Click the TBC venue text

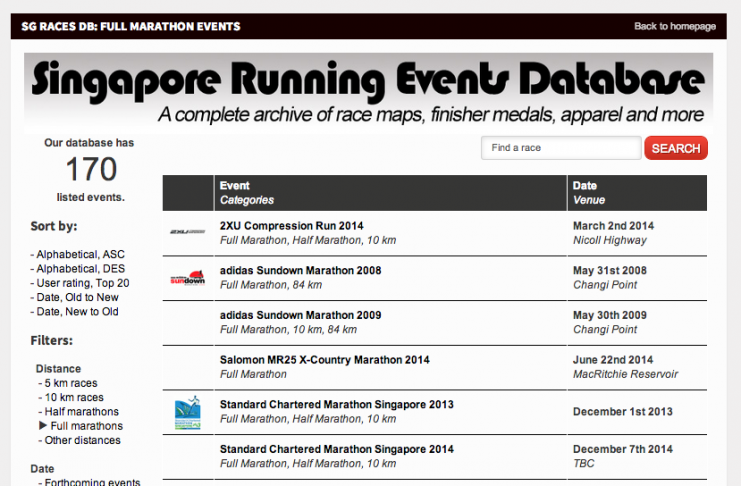pos(584,463)
